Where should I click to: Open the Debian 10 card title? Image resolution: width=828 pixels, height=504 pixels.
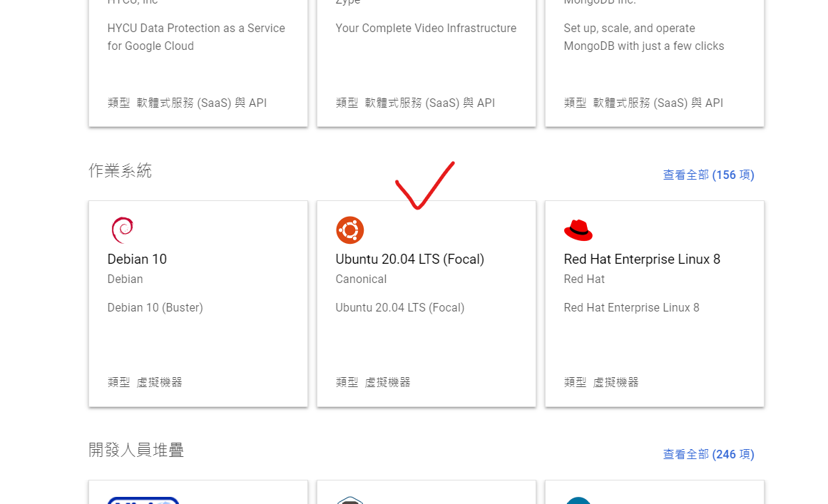(x=137, y=259)
